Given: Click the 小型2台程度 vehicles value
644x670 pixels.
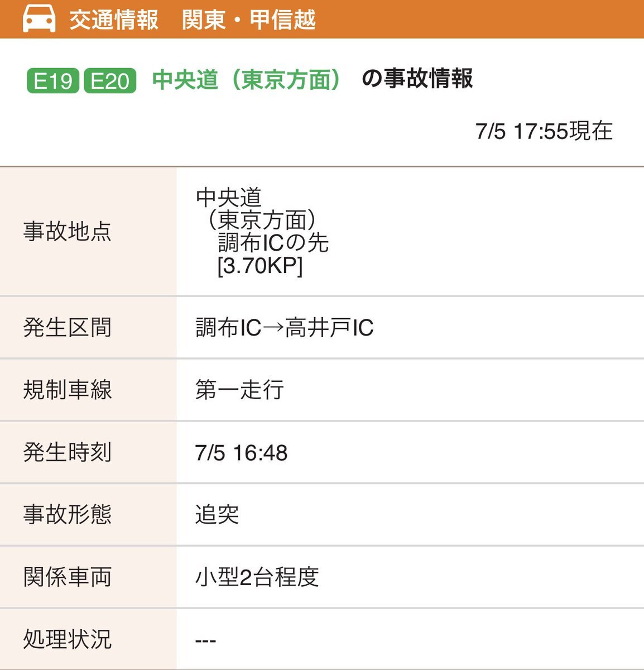Looking at the screenshot, I should coord(257,577).
